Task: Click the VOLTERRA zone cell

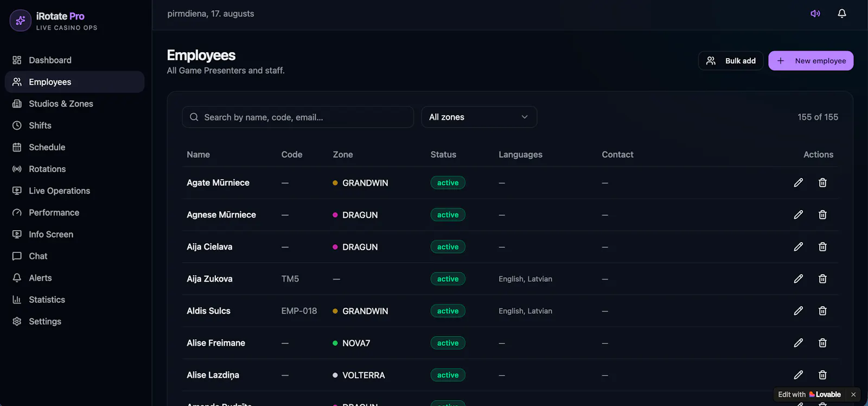Action: click(359, 375)
